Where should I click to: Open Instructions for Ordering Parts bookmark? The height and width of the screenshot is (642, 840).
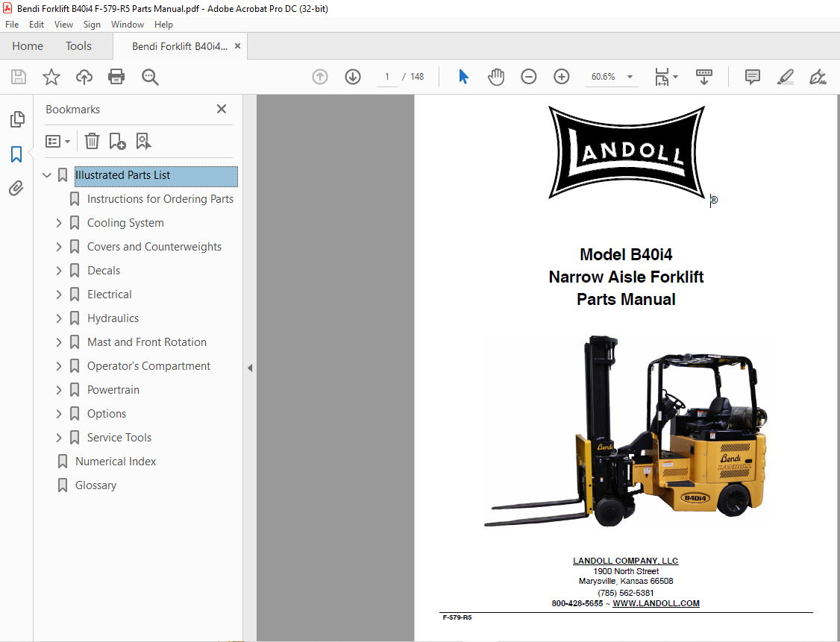point(160,199)
